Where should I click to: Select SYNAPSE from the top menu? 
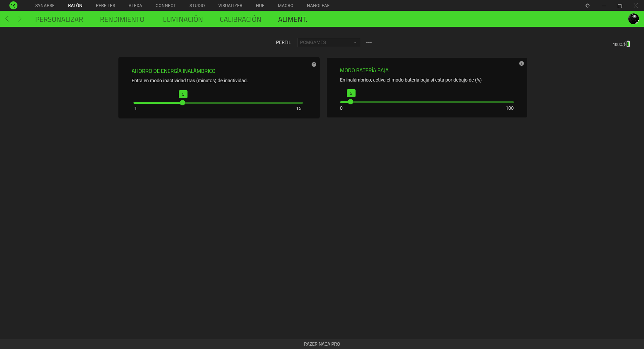tap(45, 5)
